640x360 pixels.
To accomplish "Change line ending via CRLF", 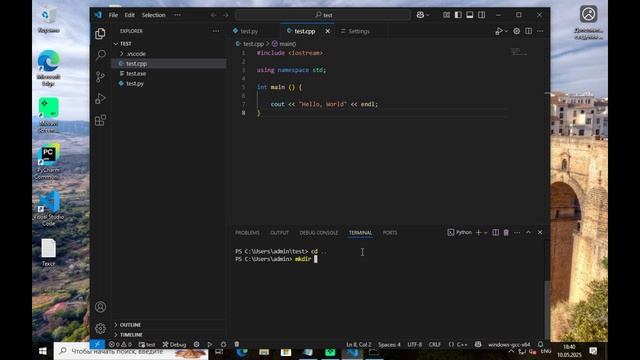I will point(435,344).
